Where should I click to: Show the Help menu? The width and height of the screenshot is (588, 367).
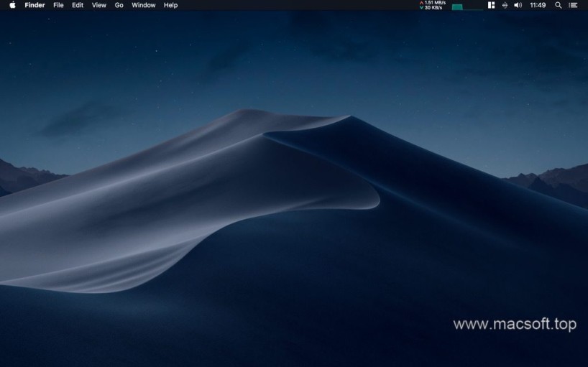[x=170, y=5]
